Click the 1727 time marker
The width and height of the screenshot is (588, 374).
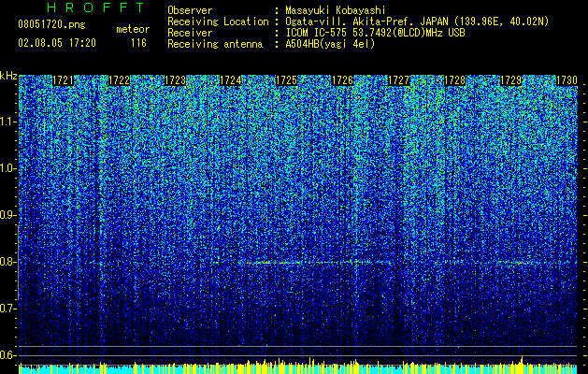coord(398,80)
